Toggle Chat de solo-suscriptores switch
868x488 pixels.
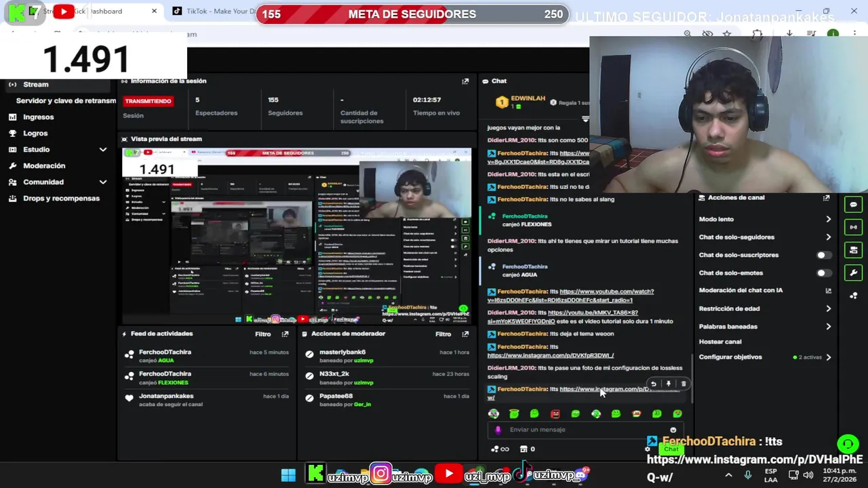[823, 256]
